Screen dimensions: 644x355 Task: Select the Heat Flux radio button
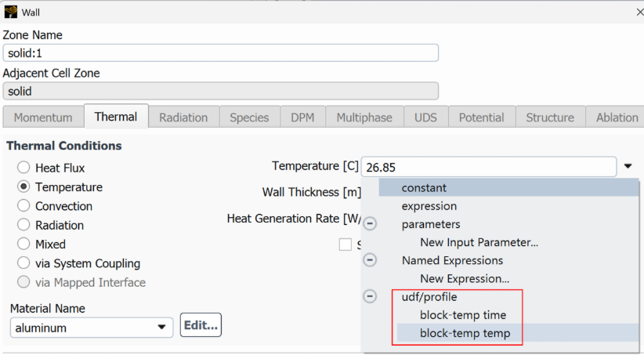coord(24,168)
